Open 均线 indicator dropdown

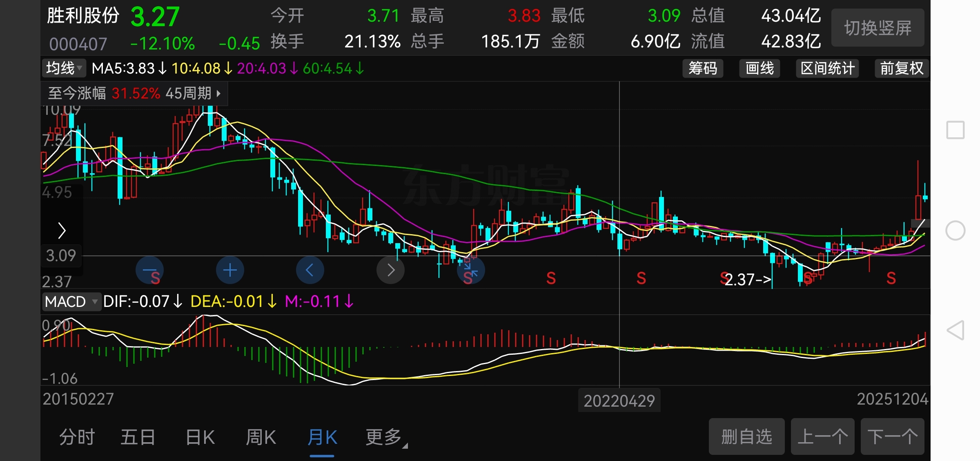pos(64,68)
